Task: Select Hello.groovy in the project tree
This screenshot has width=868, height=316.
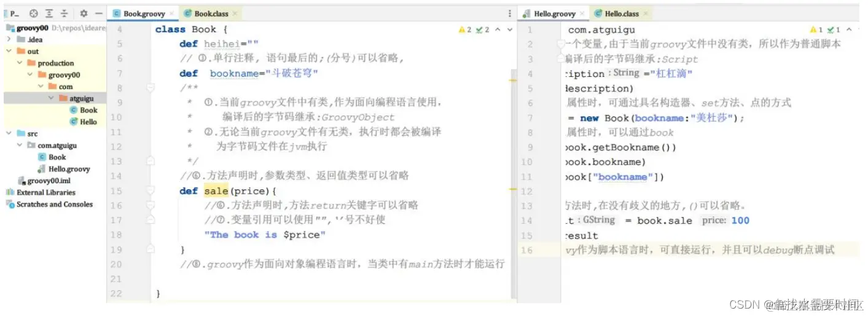Action: 64,169
